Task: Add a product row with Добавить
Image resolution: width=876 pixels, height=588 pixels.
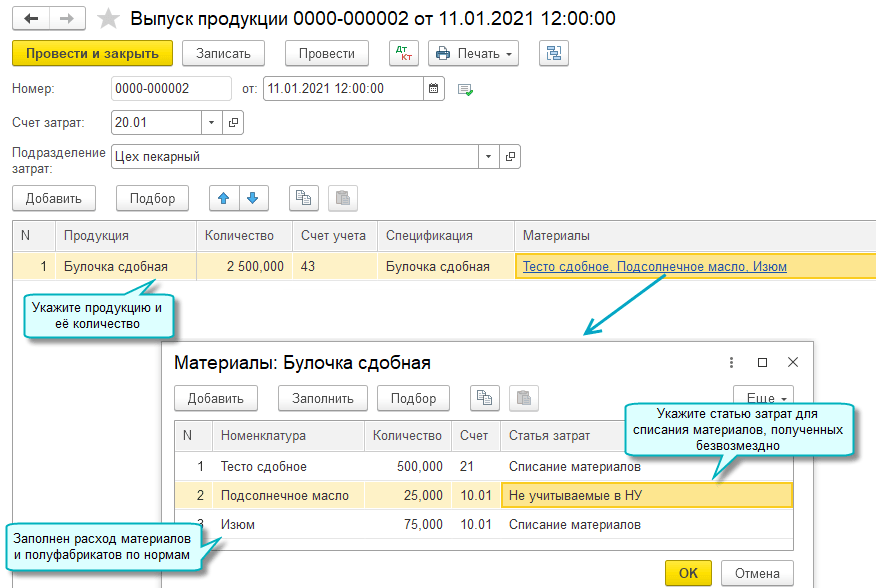Action: [54, 198]
